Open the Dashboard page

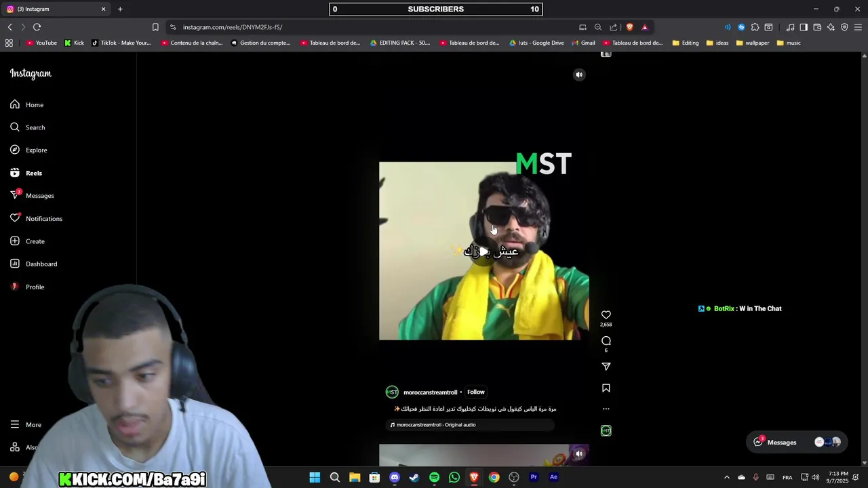pyautogui.click(x=33, y=264)
